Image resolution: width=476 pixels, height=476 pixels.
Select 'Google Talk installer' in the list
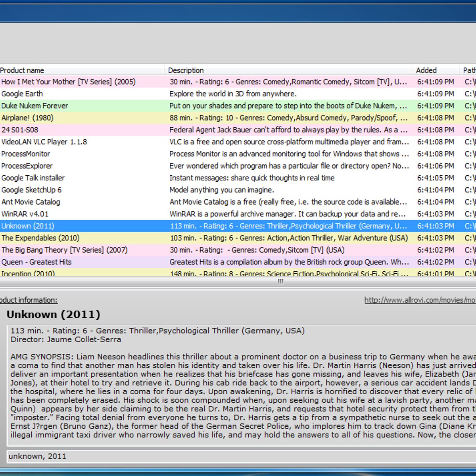pos(238,178)
